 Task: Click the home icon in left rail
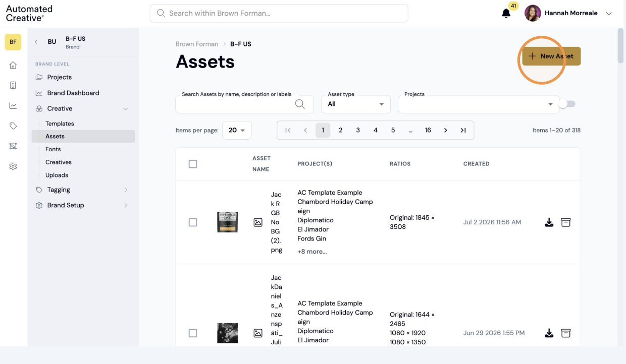click(x=13, y=65)
